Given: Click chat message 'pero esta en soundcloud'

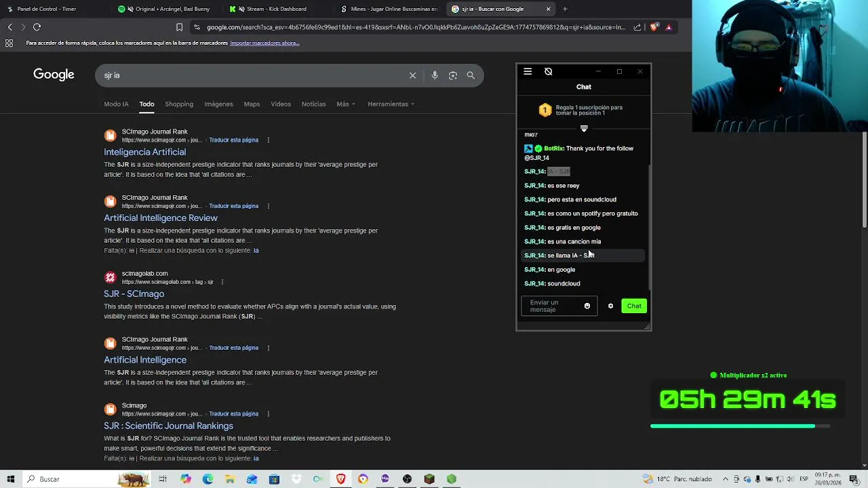Looking at the screenshot, I should tap(582, 199).
